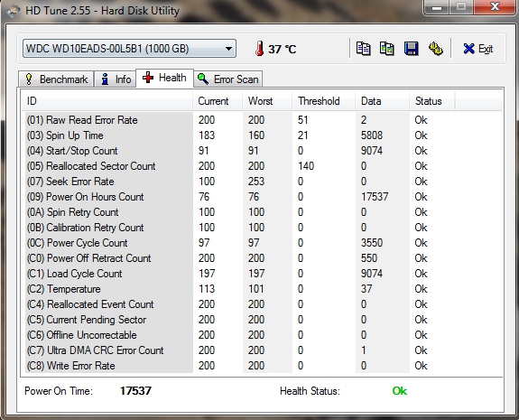Click the floppy disk save icon

(x=411, y=49)
